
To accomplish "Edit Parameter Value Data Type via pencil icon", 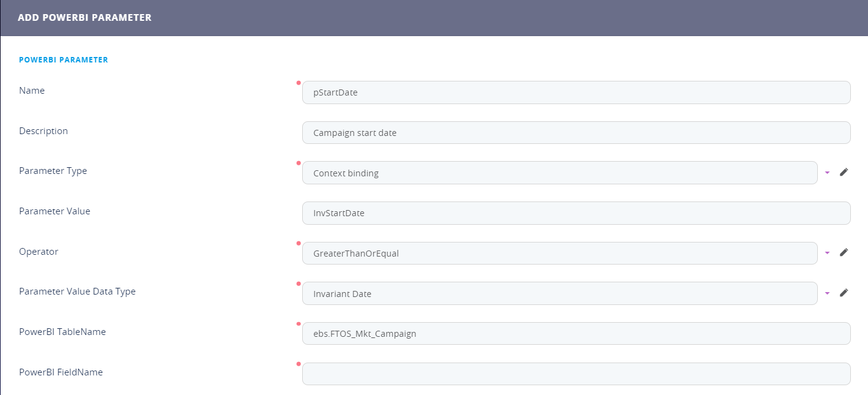I will coord(844,293).
